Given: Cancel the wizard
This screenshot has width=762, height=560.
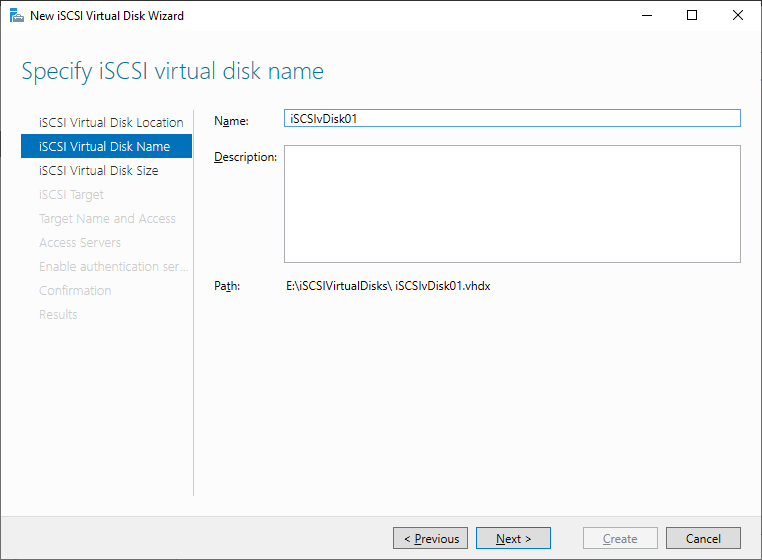Looking at the screenshot, I should tap(703, 538).
